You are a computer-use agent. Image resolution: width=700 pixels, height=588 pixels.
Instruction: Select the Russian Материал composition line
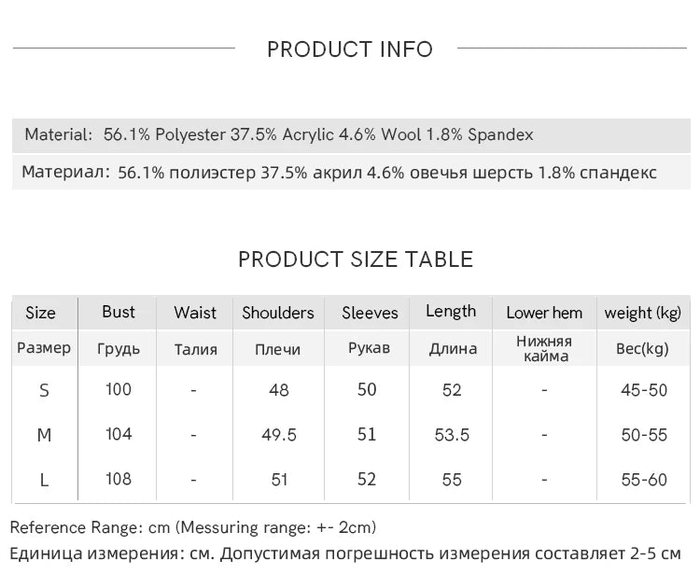tap(339, 173)
